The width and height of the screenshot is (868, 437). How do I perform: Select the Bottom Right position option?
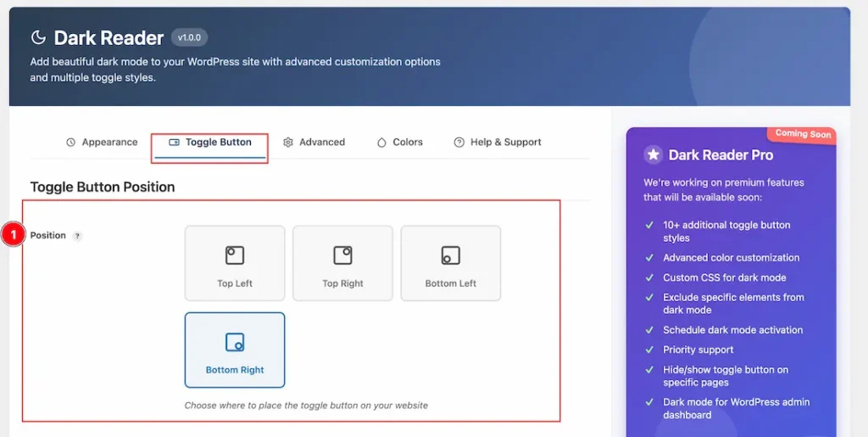tap(235, 350)
